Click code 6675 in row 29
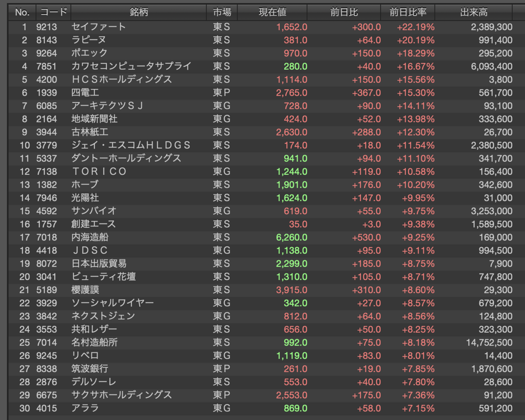 (x=46, y=395)
